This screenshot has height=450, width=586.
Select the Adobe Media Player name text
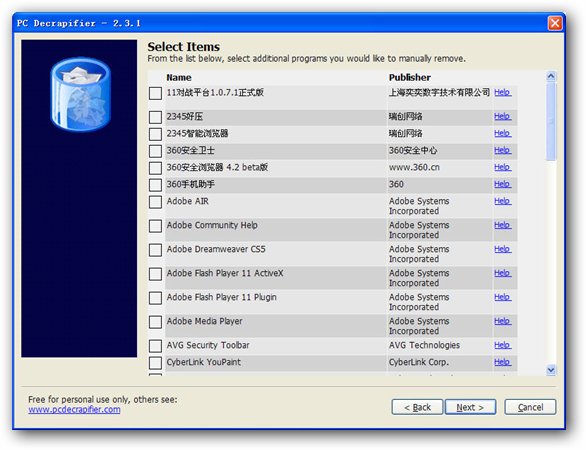204,321
